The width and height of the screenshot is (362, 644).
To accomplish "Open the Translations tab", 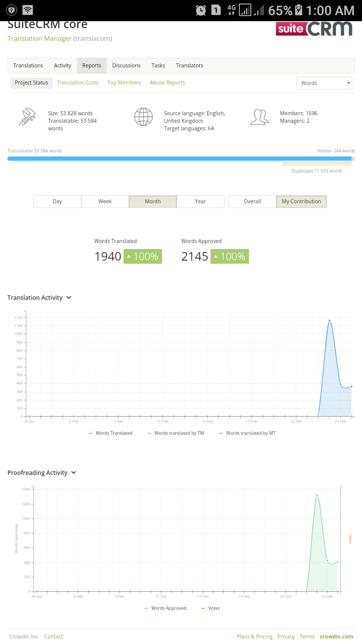I will point(28,65).
